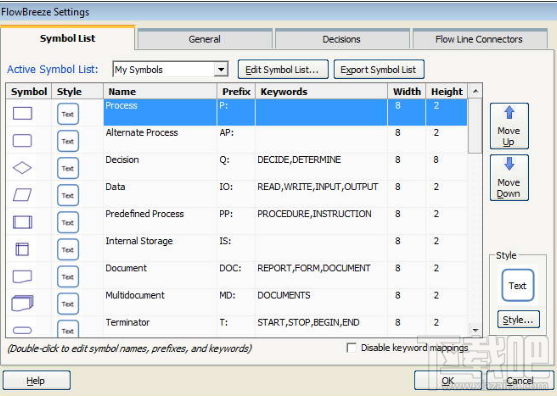
Task: Select the Alternate Process name cell
Action: point(160,140)
